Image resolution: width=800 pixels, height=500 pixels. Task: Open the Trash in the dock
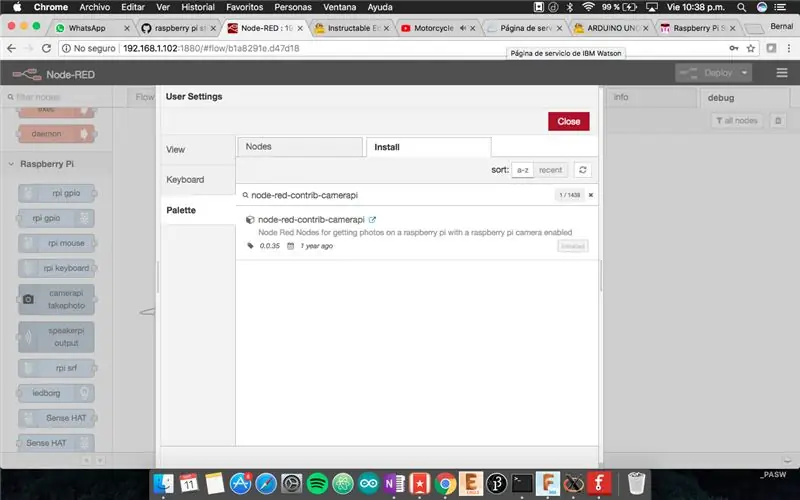coord(636,483)
